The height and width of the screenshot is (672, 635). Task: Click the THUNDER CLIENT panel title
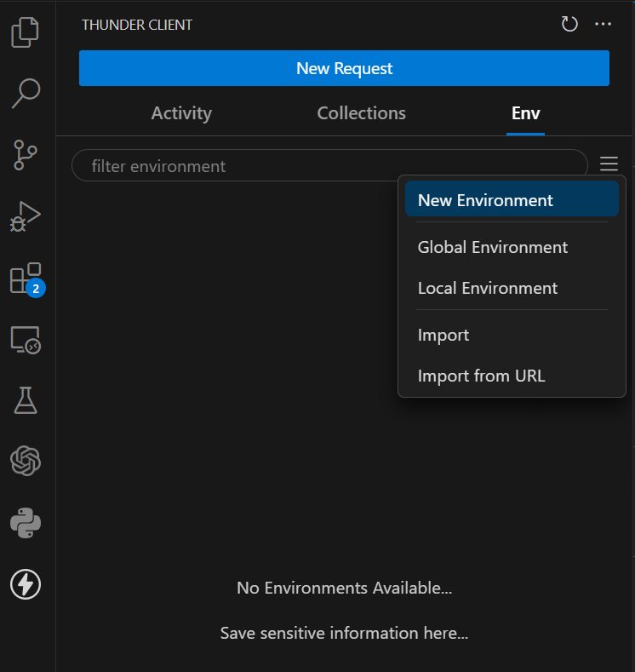[x=137, y=25]
